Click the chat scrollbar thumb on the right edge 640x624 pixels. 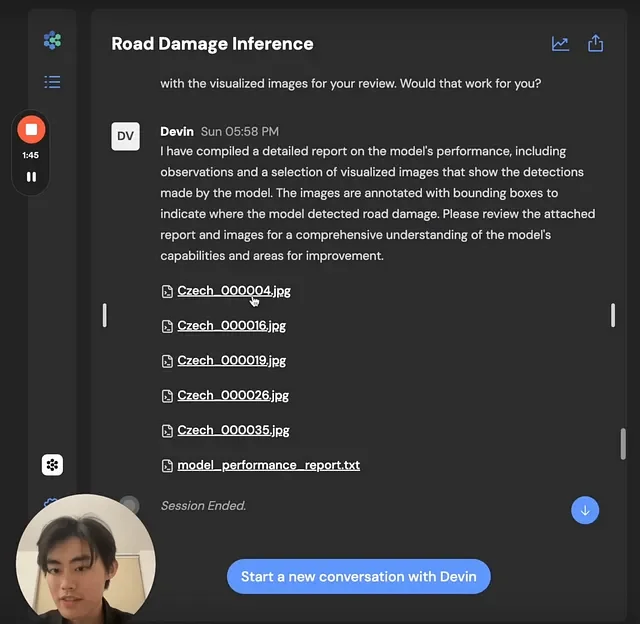coord(623,444)
